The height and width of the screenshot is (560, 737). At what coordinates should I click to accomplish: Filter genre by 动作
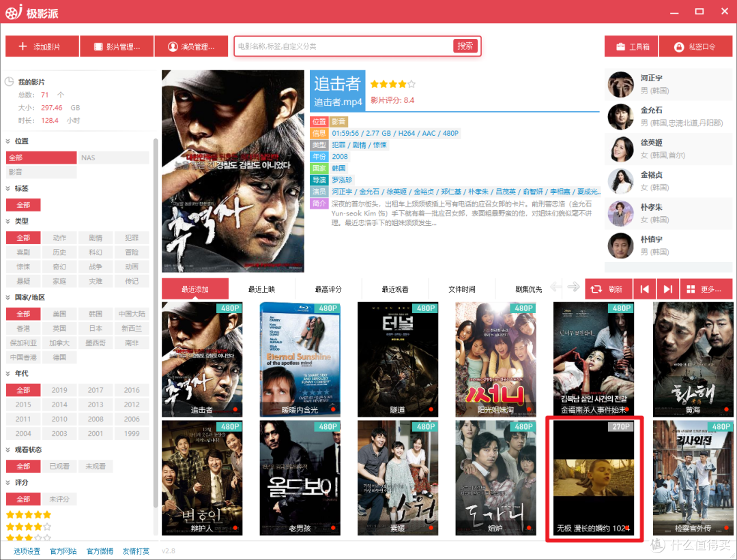click(59, 238)
